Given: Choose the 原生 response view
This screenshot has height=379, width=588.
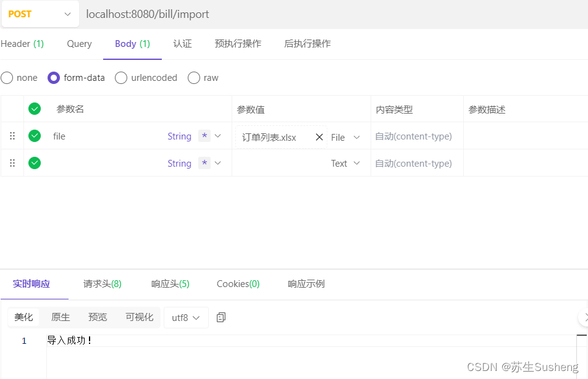Looking at the screenshot, I should tap(61, 317).
